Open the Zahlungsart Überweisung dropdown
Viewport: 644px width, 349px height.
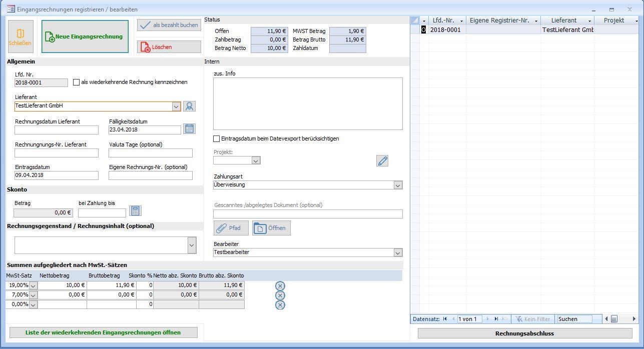click(398, 185)
